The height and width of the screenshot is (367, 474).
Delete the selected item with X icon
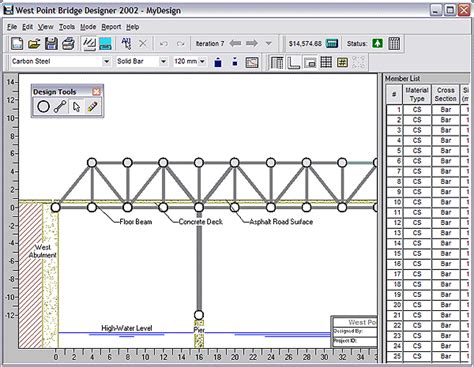point(143,44)
